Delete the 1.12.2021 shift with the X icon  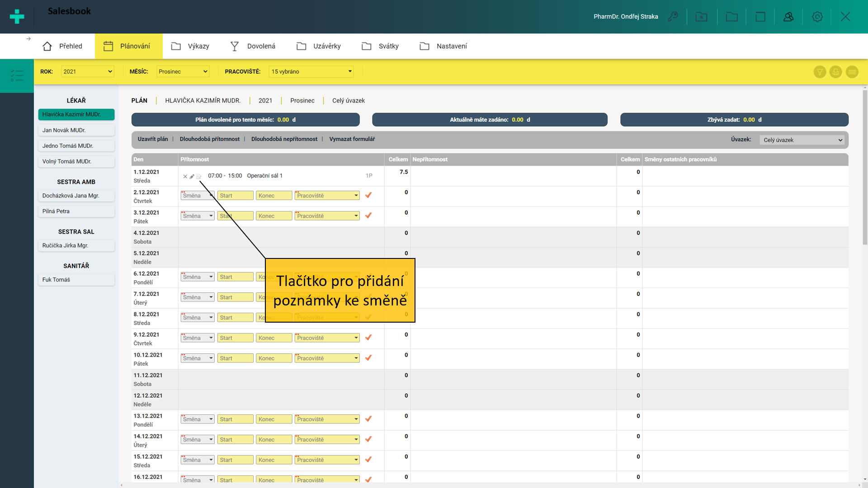tap(185, 176)
